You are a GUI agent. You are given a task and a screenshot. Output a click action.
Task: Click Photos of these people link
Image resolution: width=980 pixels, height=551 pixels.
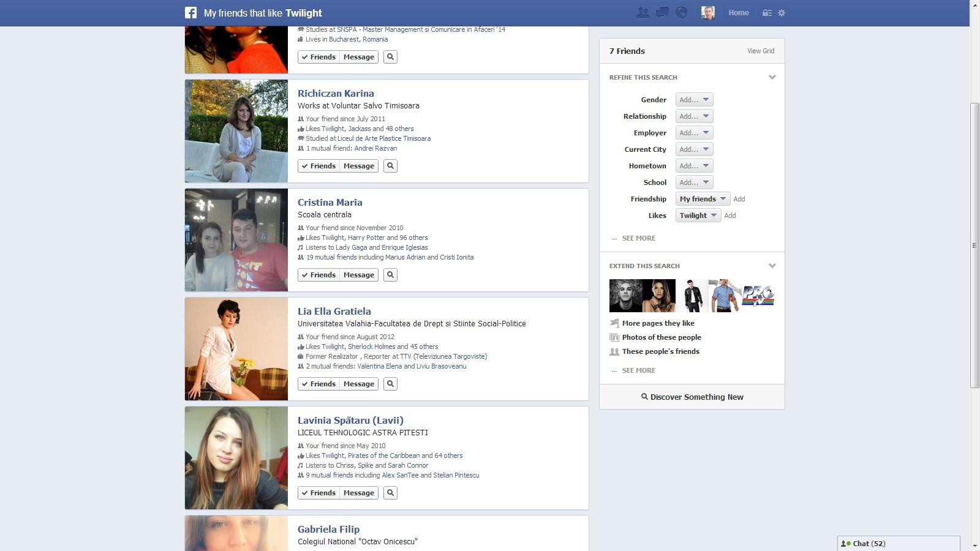pyautogui.click(x=661, y=337)
